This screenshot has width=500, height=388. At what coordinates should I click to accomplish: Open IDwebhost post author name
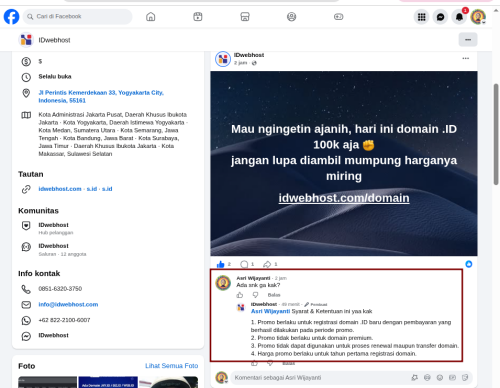click(x=249, y=55)
